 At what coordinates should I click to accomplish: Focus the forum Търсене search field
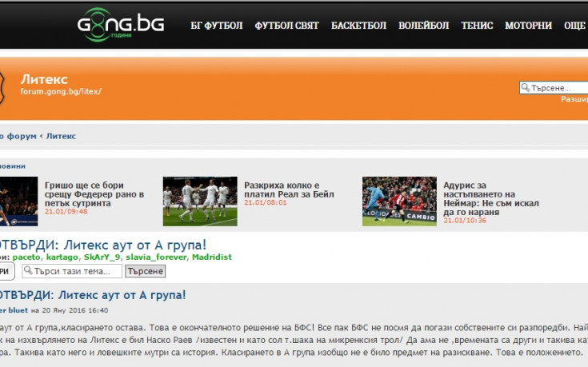pos(554,88)
